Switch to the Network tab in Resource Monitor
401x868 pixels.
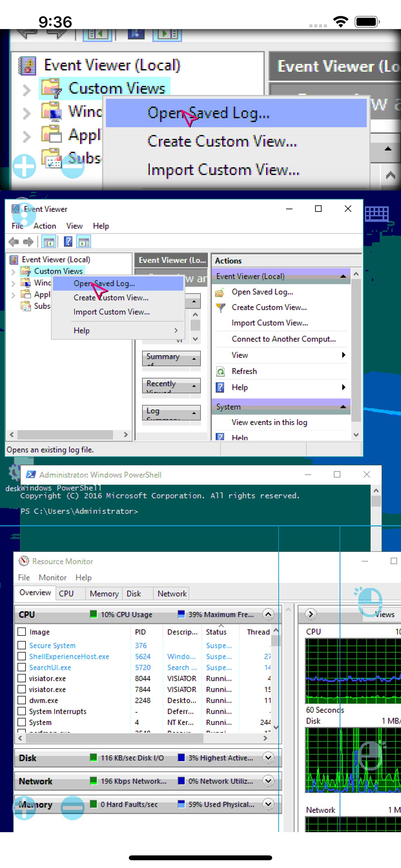point(172,594)
